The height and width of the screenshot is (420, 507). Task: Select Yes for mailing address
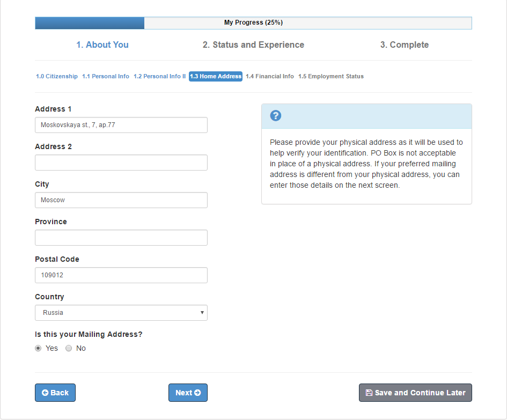(38, 348)
